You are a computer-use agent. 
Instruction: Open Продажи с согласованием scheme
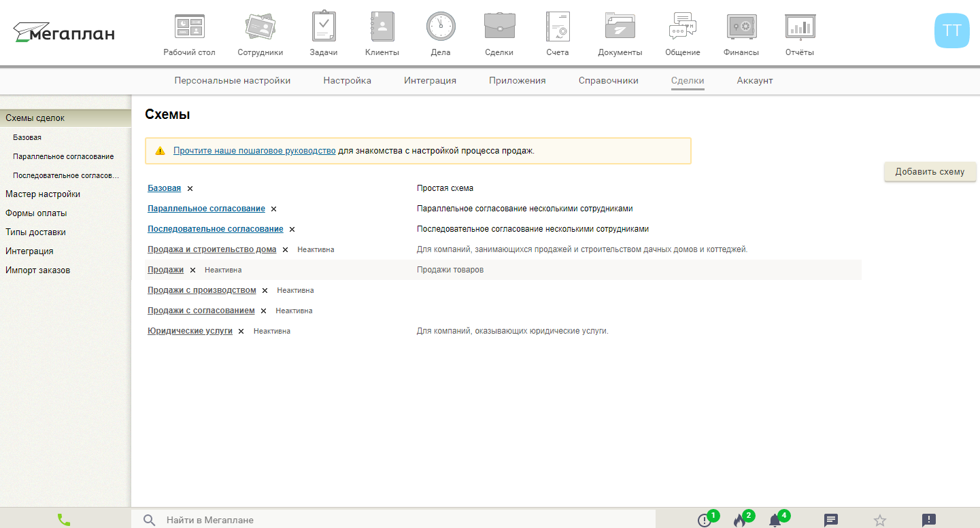(x=201, y=311)
